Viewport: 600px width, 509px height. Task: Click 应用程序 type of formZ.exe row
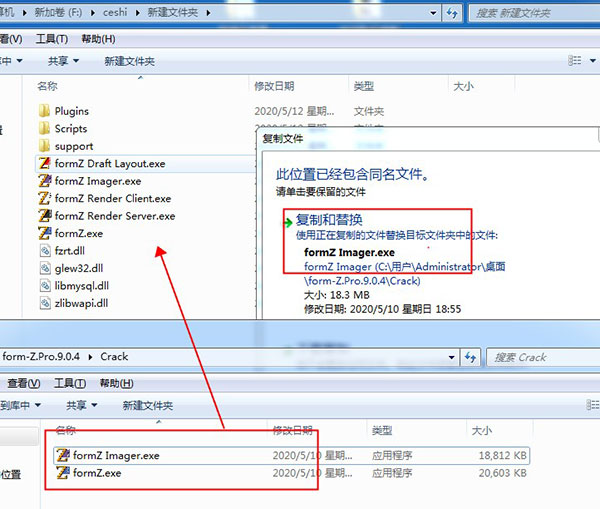(x=392, y=473)
